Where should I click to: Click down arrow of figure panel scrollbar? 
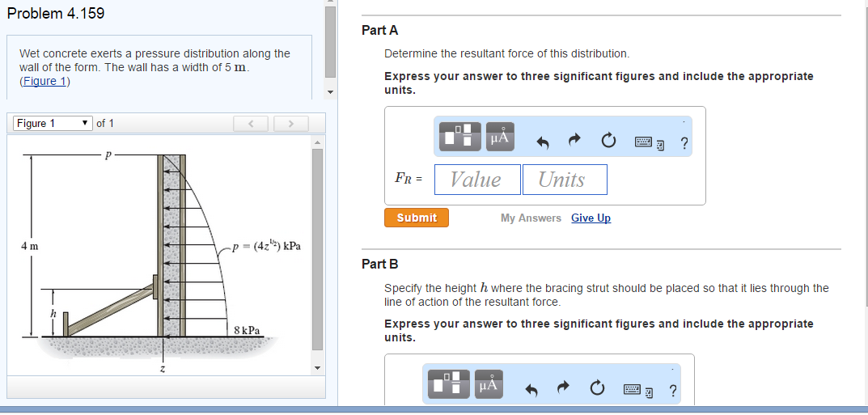[318, 368]
